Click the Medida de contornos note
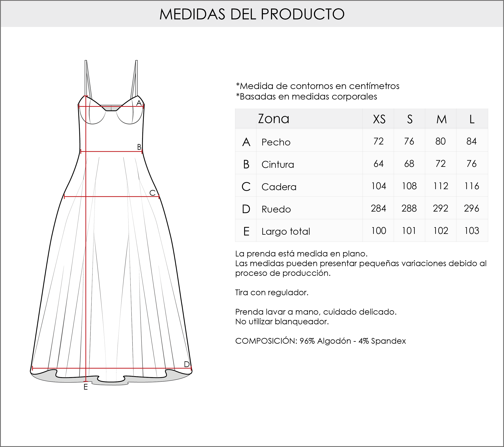This screenshot has height=447, width=504. [x=318, y=86]
